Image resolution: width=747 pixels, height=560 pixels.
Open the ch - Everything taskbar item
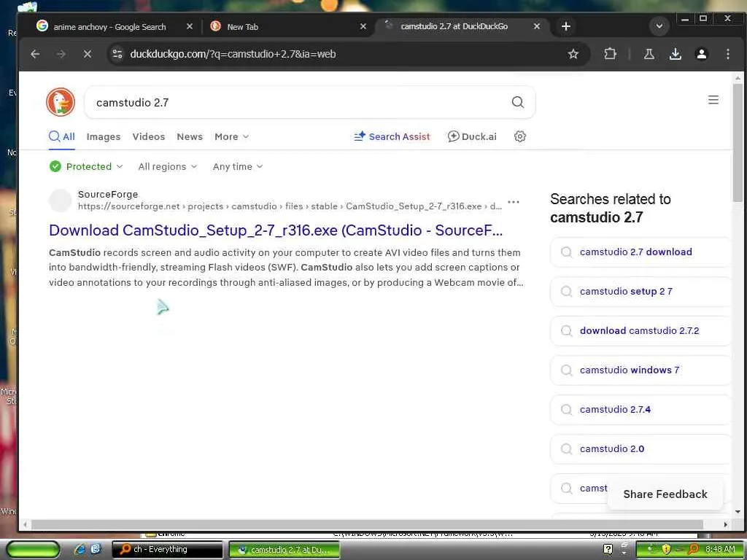[167, 550]
